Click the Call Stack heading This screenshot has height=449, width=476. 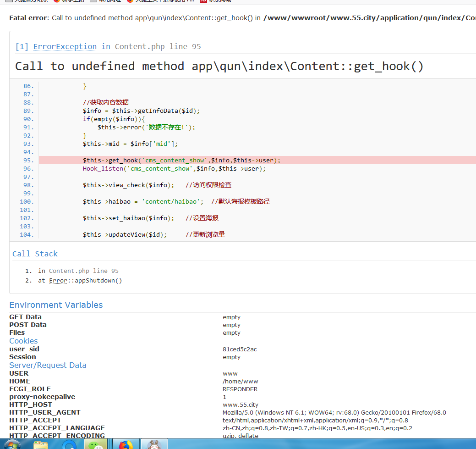click(35, 254)
